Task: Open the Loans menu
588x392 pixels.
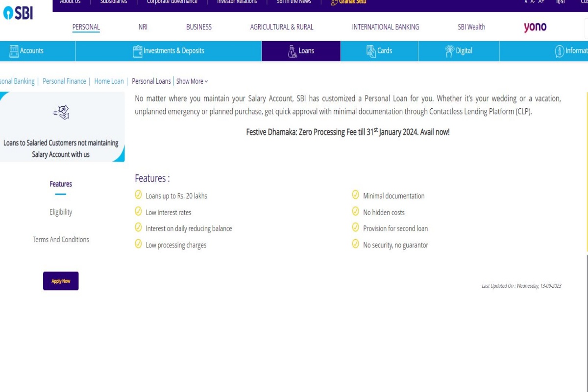Action: (301, 51)
